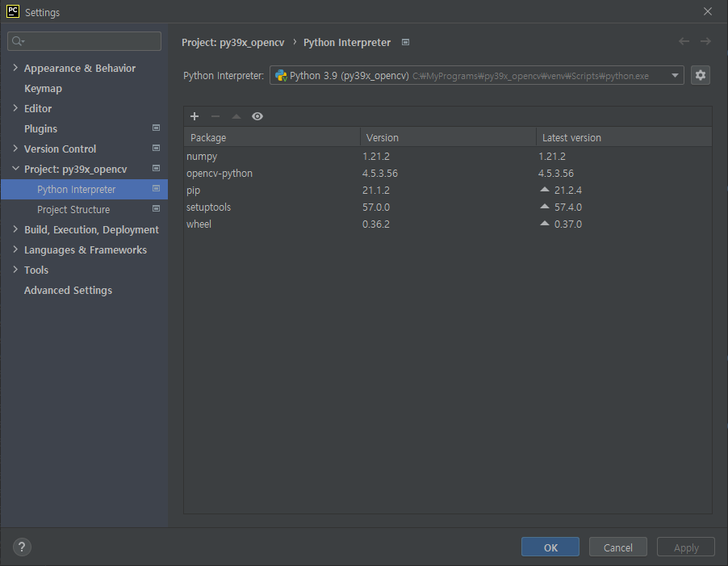Image resolution: width=728 pixels, height=566 pixels.
Task: Expand the Tools section chevron
Action: 15,270
